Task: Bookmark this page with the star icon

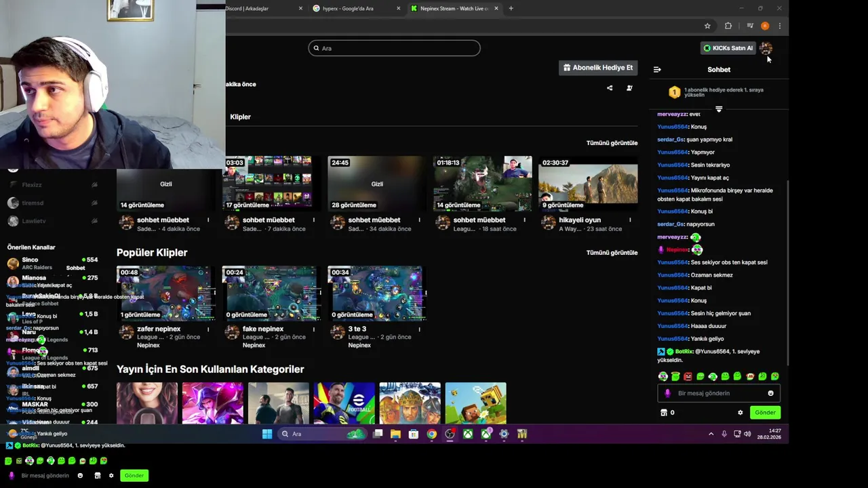Action: 707,26
